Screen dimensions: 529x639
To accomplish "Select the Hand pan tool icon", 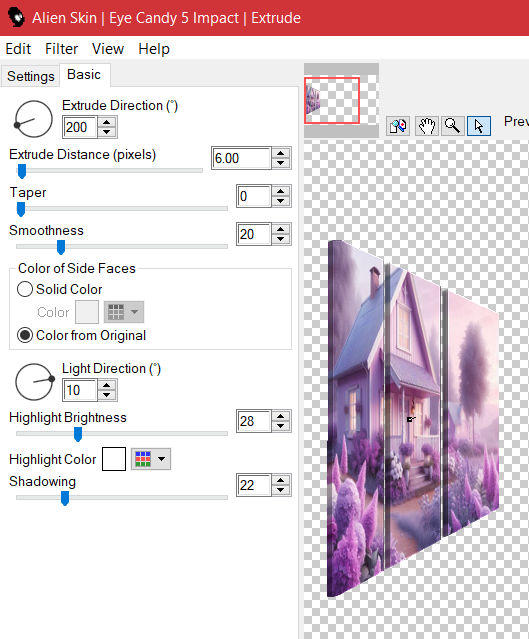I will pyautogui.click(x=426, y=126).
